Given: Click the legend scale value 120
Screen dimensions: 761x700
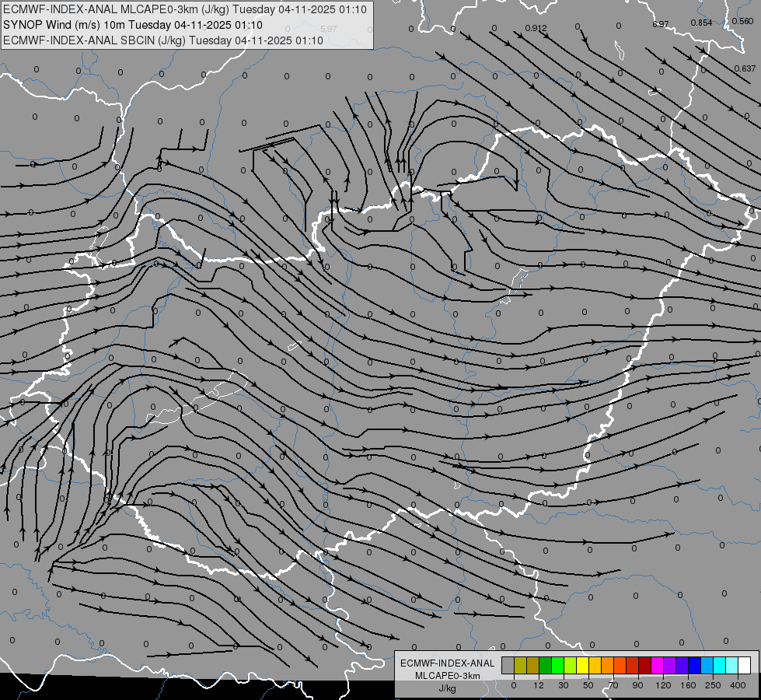Looking at the screenshot, I should pyautogui.click(x=664, y=685).
